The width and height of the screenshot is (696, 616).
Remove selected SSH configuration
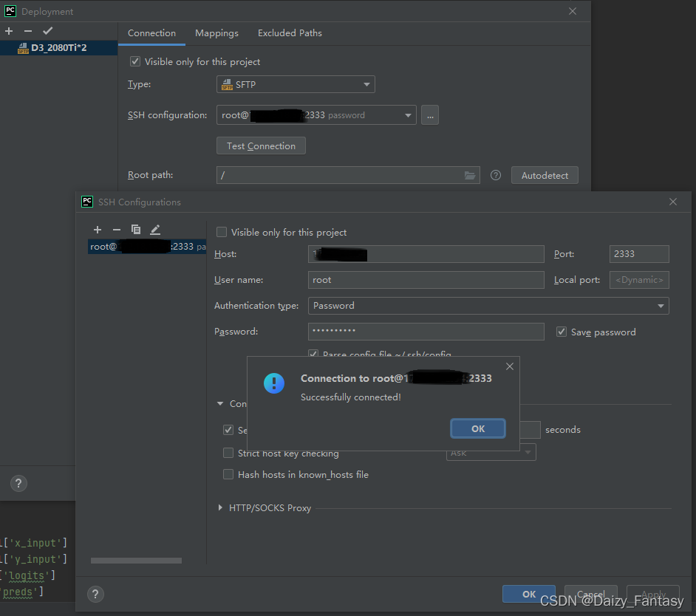[x=117, y=230]
